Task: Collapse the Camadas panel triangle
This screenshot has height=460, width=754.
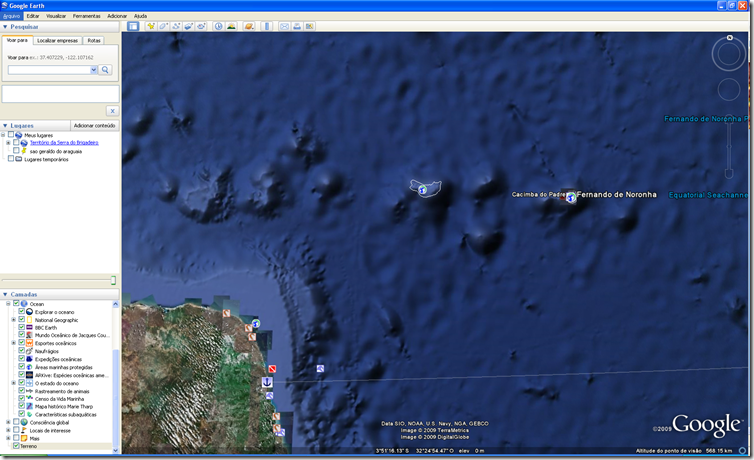Action: 5,294
